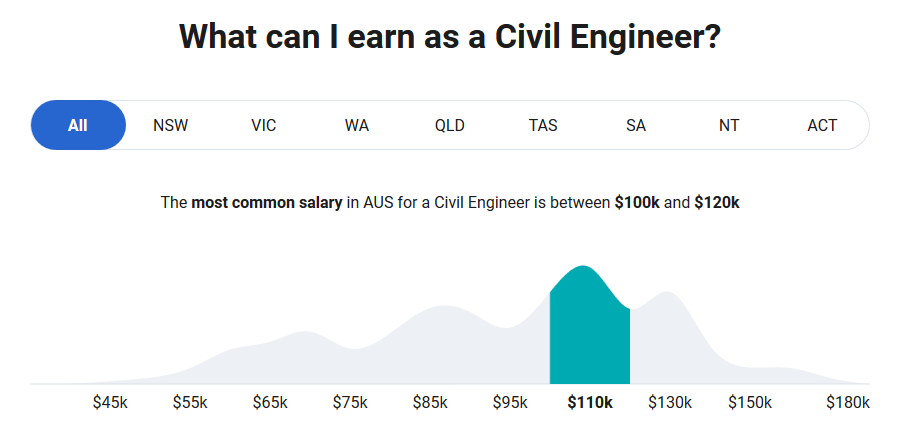Viewport: 913px width, 436px height.
Task: Click the $130k salary label
Action: pyautogui.click(x=670, y=402)
